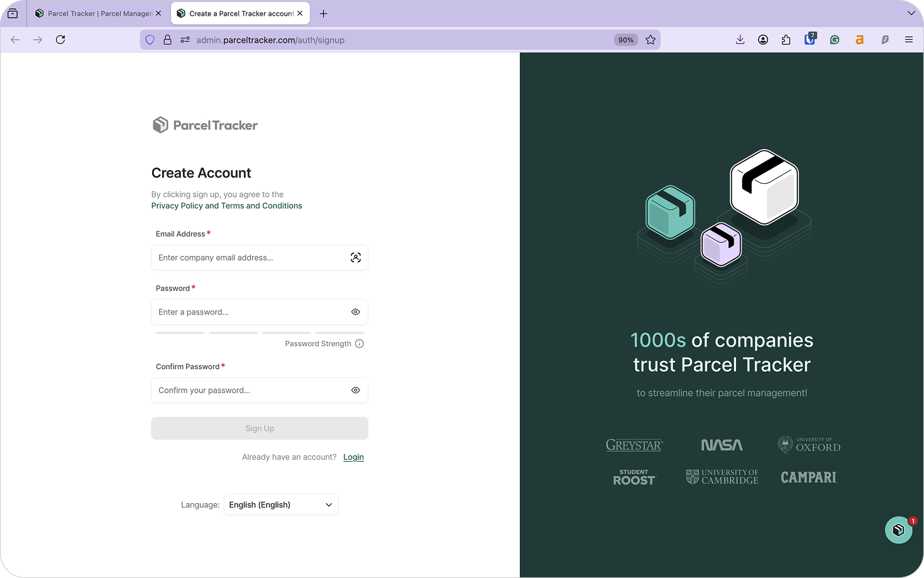Click the Password Strength info icon

(360, 343)
